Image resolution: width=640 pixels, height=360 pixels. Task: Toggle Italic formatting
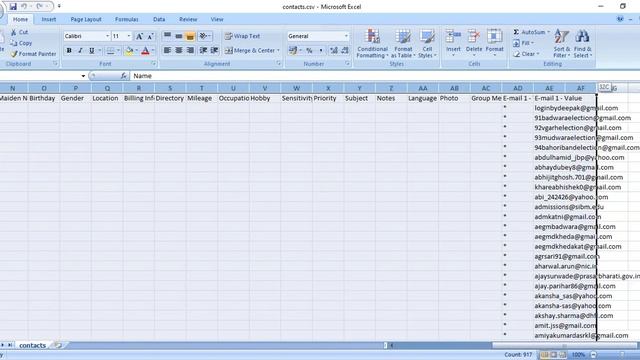(80, 51)
